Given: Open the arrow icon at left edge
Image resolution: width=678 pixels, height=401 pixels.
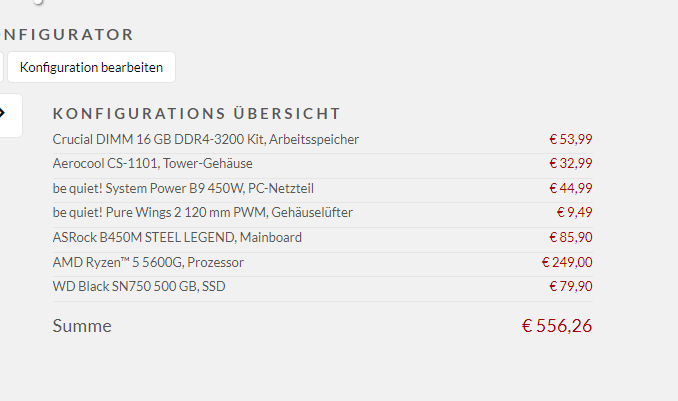Looking at the screenshot, I should click(2, 113).
